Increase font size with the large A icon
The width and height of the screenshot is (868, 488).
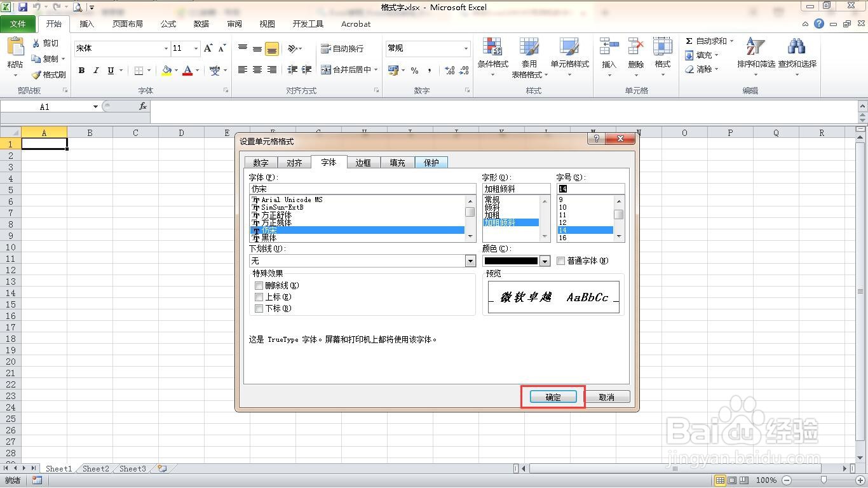tap(208, 48)
